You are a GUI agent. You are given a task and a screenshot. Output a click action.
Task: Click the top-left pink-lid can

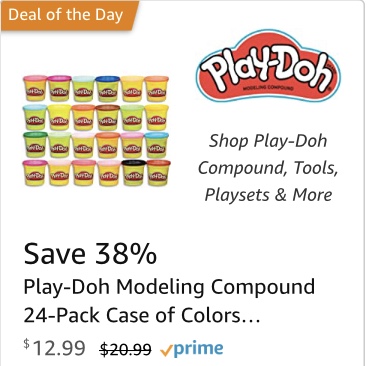35,88
